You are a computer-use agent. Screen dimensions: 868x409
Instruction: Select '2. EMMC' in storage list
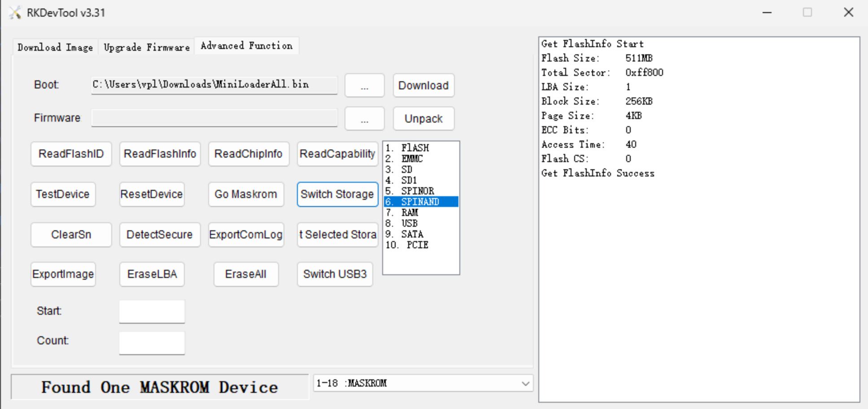click(421, 158)
